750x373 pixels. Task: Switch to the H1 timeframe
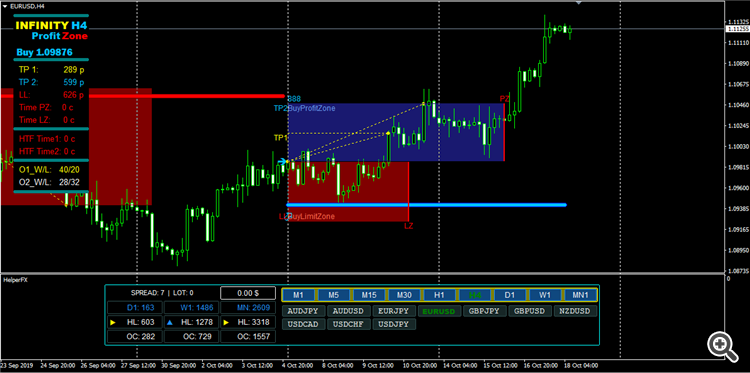[x=440, y=295]
